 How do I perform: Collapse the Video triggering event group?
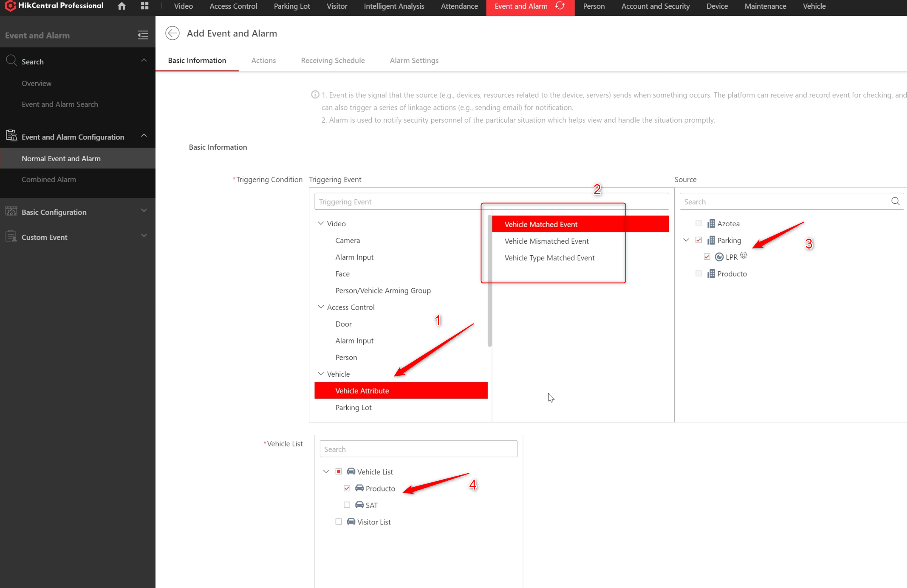pos(321,223)
